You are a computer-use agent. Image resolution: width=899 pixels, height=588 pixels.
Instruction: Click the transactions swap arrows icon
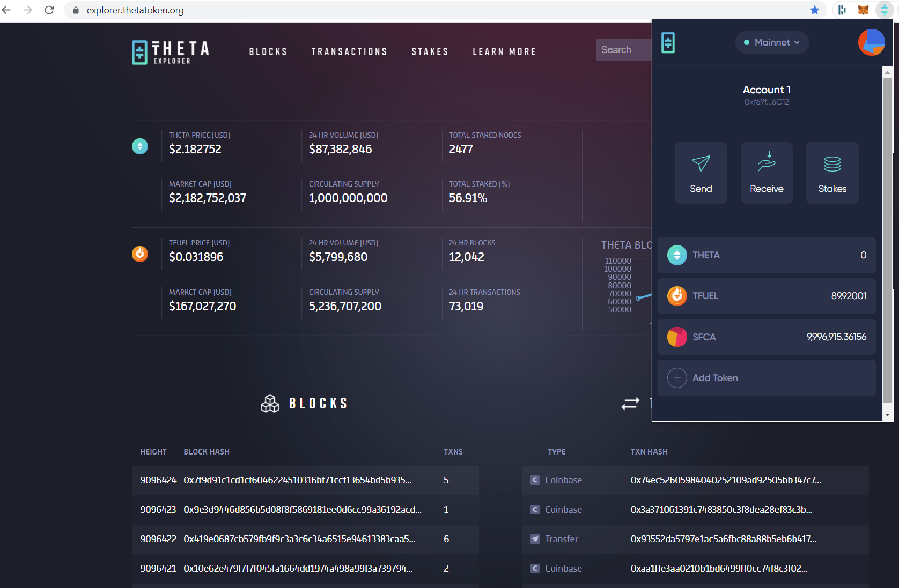[x=630, y=403]
